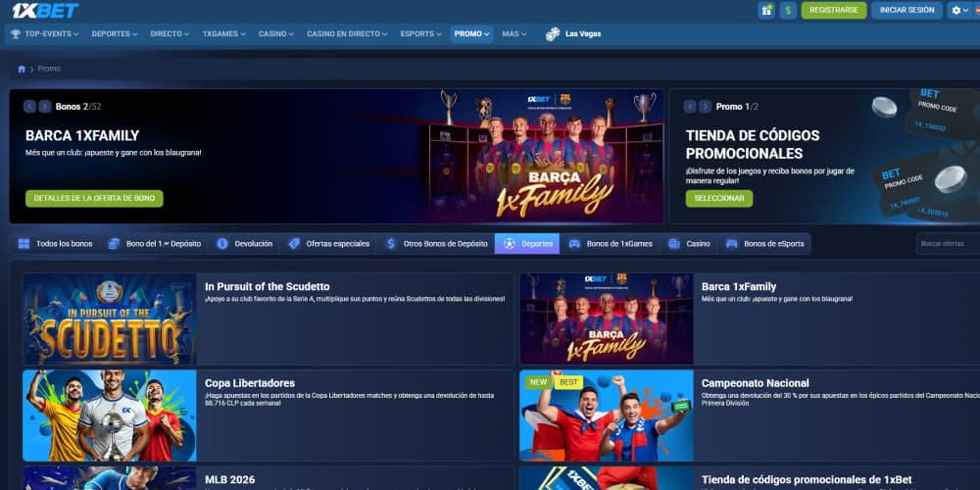The image size is (980, 490).
Task: Click the In Pursuit of the Scudetto title
Action: tap(267, 287)
